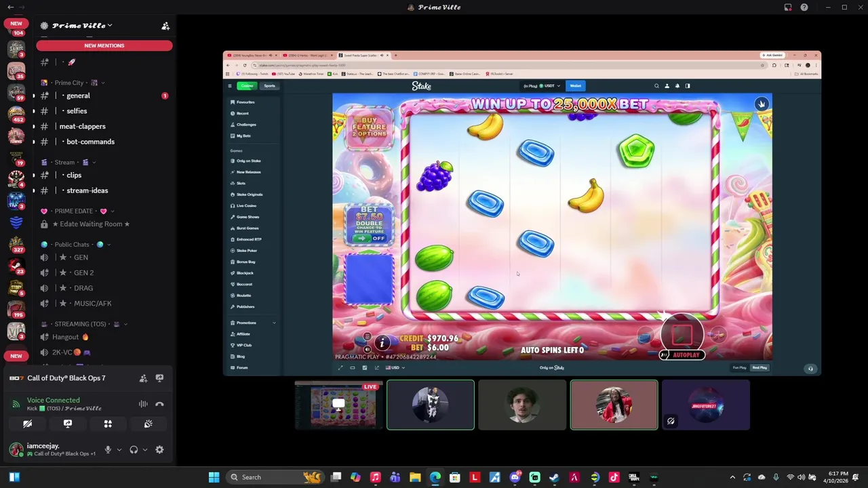Select the Casino tab on Stake

coord(247,86)
